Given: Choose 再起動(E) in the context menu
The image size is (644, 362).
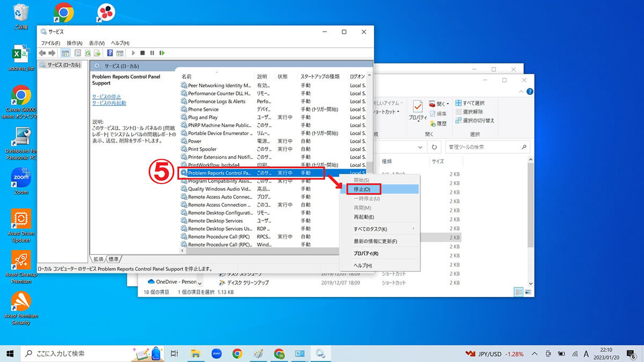Looking at the screenshot, I should coord(379,217).
